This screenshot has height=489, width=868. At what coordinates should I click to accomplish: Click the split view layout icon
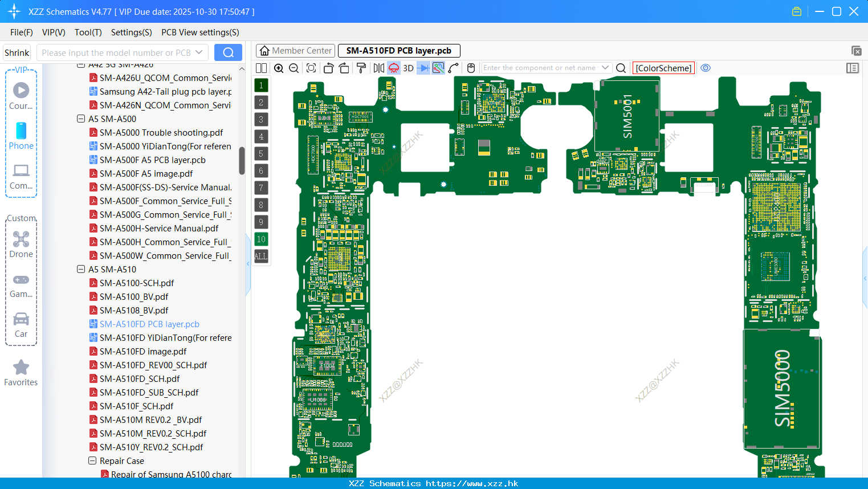[x=261, y=68]
